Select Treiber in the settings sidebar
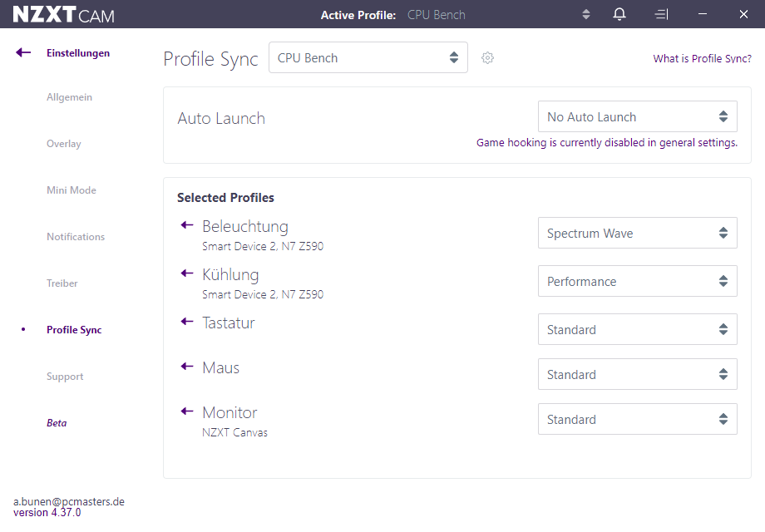Image resolution: width=765 pixels, height=532 pixels. point(62,283)
